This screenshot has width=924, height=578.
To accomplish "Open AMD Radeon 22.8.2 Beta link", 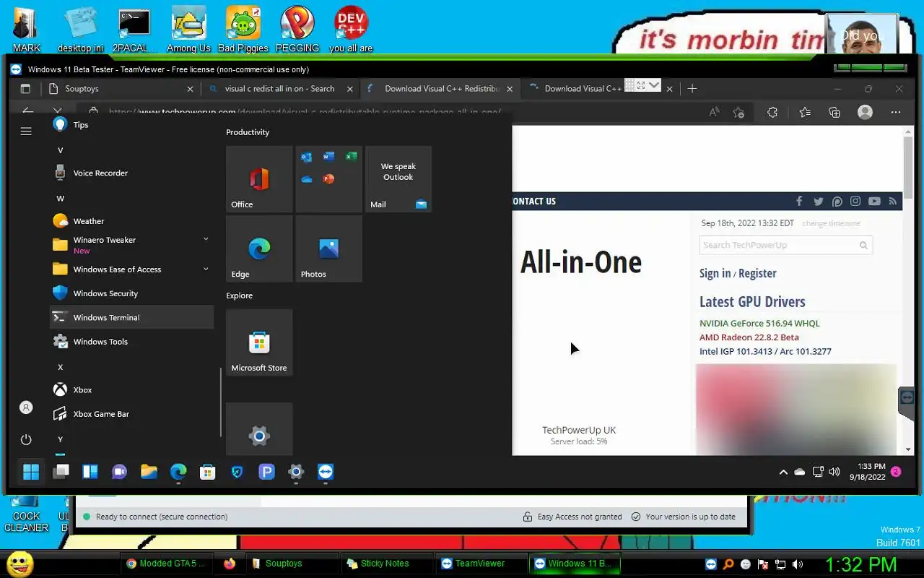I will click(x=749, y=337).
